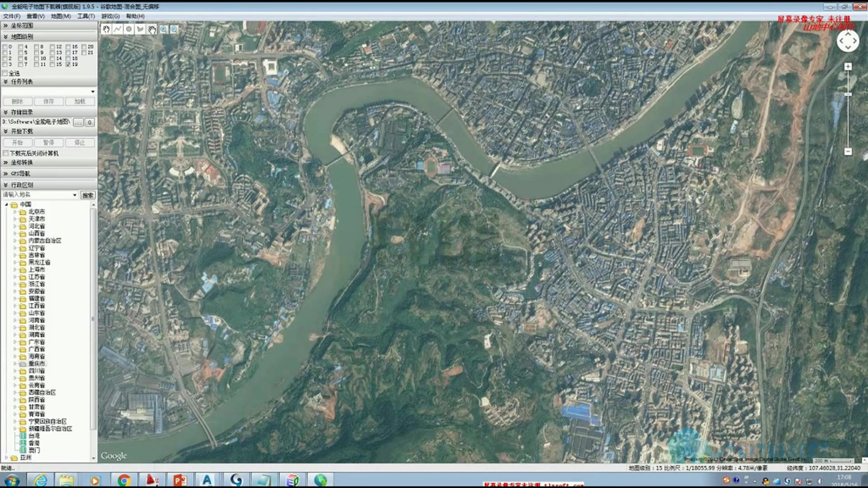This screenshot has width=868, height=488.
Task: Expand the 坐标转换 panel section
Action: [49, 163]
